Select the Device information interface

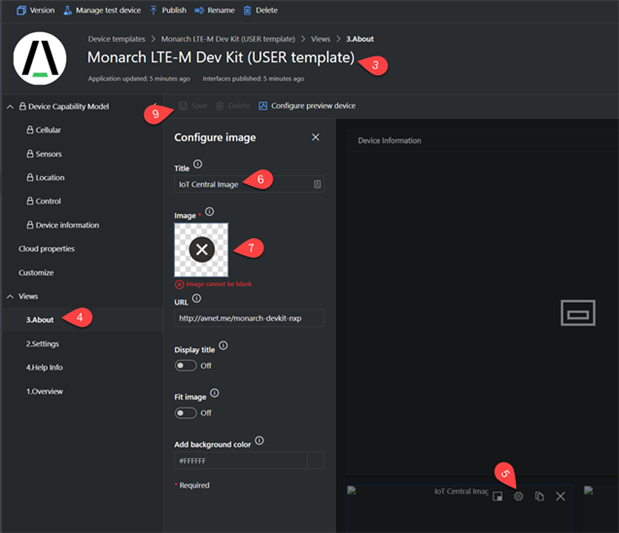tap(63, 225)
